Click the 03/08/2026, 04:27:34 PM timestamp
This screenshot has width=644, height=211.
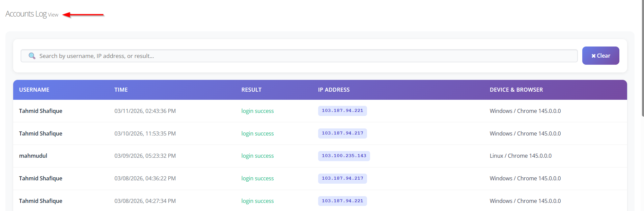[x=145, y=201]
